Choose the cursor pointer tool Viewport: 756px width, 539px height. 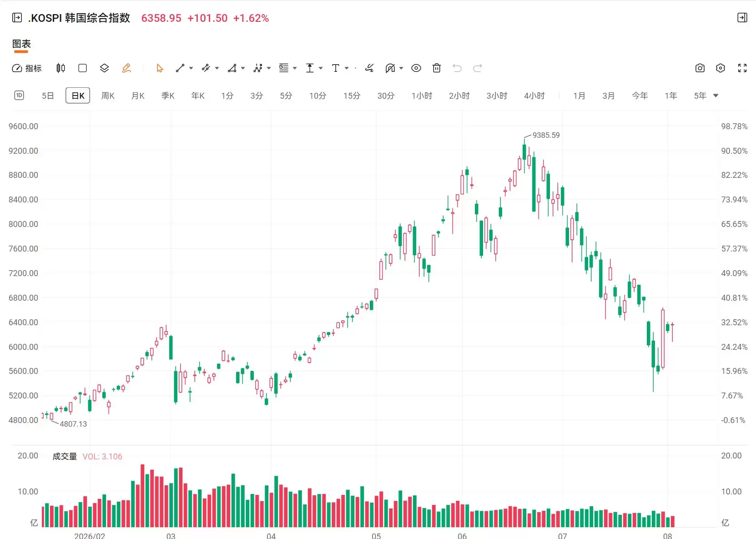[x=160, y=68]
